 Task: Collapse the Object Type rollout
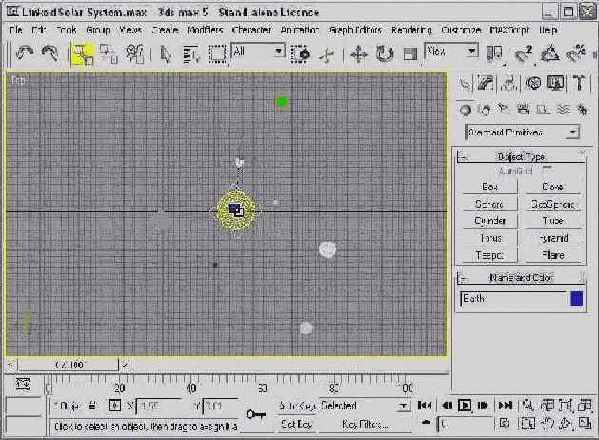[521, 156]
